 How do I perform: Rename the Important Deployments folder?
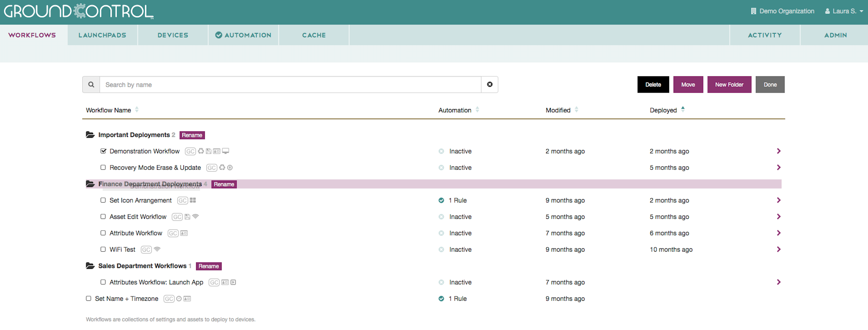click(x=192, y=135)
